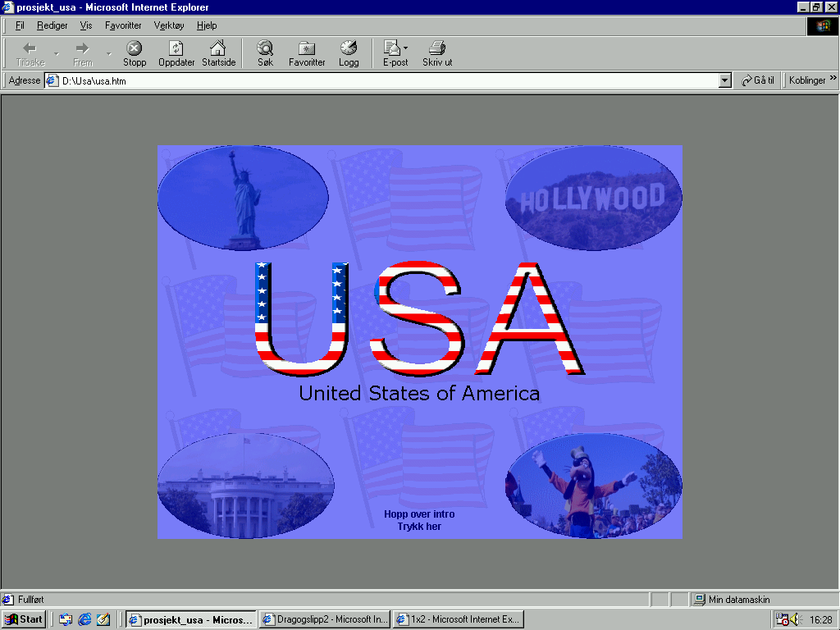
Task: Click the E-post mail icon
Action: (392, 48)
